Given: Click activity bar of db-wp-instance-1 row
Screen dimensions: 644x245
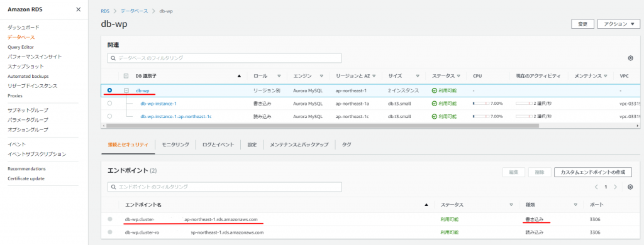Looking at the screenshot, I should 524,104.
